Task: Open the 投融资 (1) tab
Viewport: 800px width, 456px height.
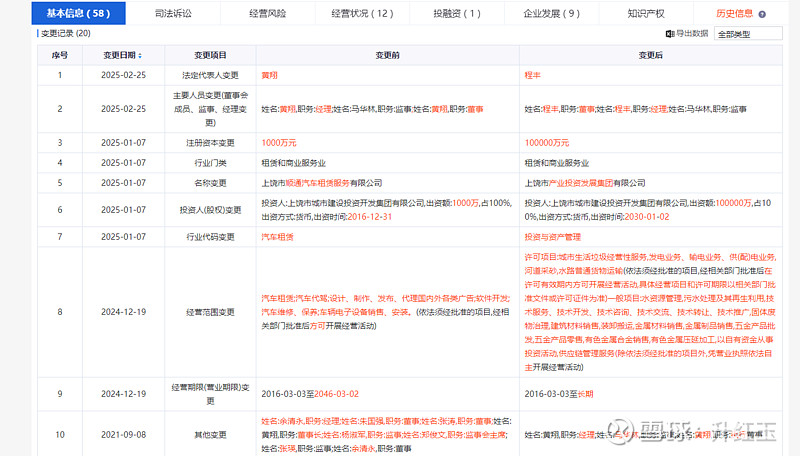Action: point(457,14)
